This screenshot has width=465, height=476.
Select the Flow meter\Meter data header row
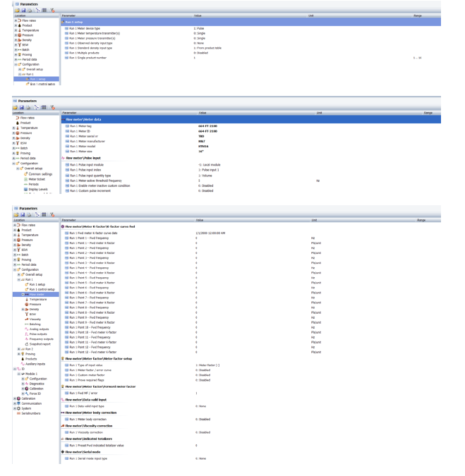pos(251,119)
